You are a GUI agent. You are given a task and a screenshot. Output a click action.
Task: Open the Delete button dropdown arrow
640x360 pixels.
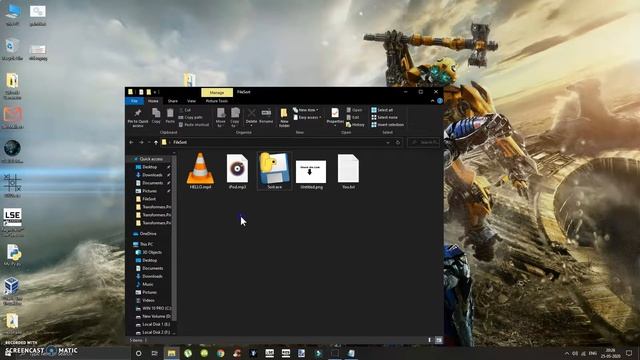(x=251, y=125)
